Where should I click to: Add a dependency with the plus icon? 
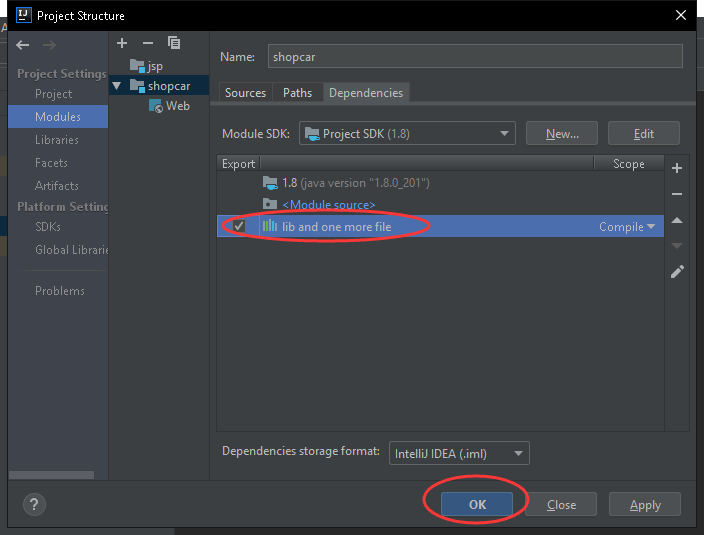click(677, 168)
